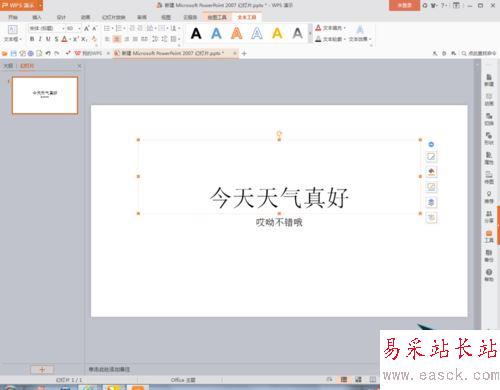The image size is (500, 390).
Task: Toggle left text alignment
Action: 107,39
